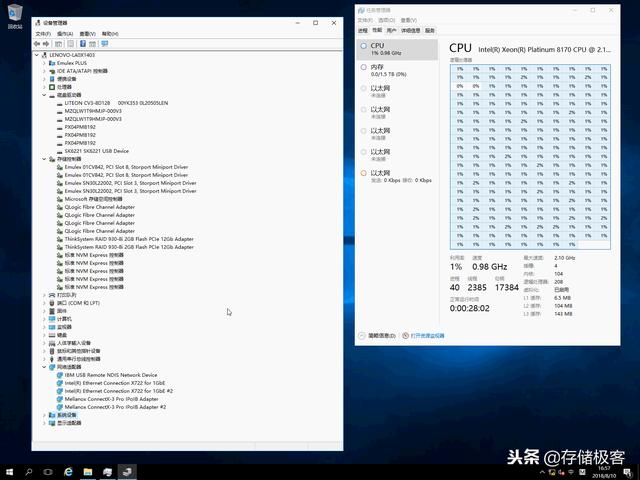
Task: Select the CPU item in Task Manager sidebar
Action: coord(397,49)
